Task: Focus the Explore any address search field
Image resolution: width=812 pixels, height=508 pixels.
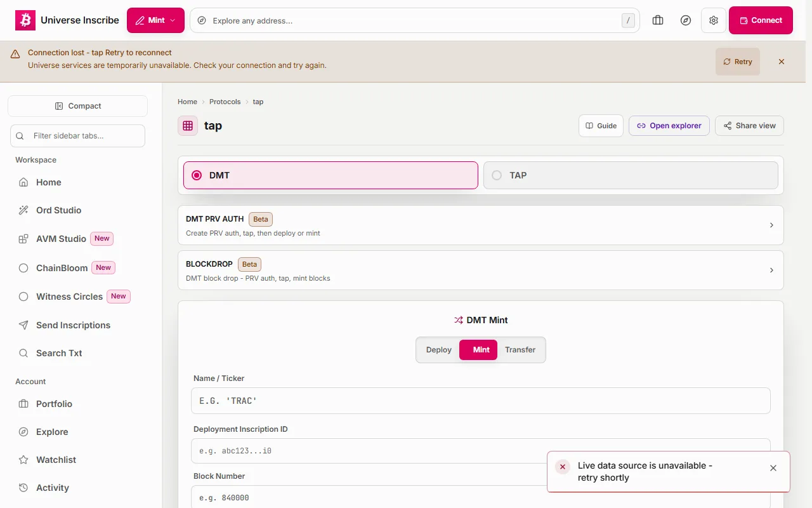Action: (x=415, y=20)
